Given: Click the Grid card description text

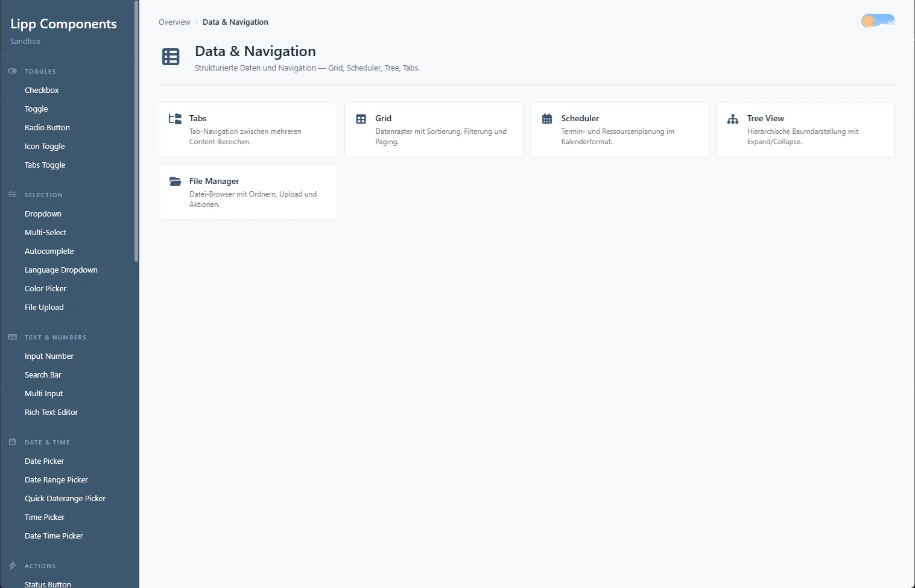Looking at the screenshot, I should (441, 137).
